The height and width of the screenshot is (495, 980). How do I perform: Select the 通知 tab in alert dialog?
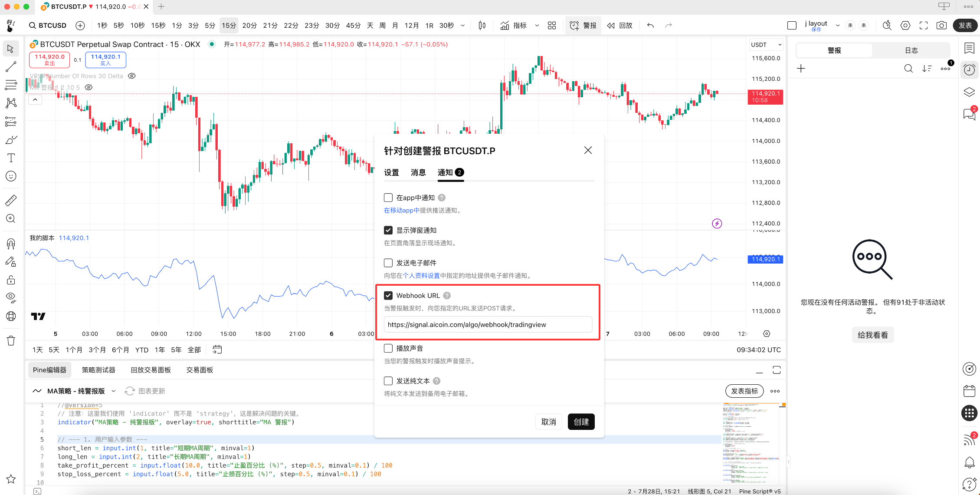(x=451, y=173)
